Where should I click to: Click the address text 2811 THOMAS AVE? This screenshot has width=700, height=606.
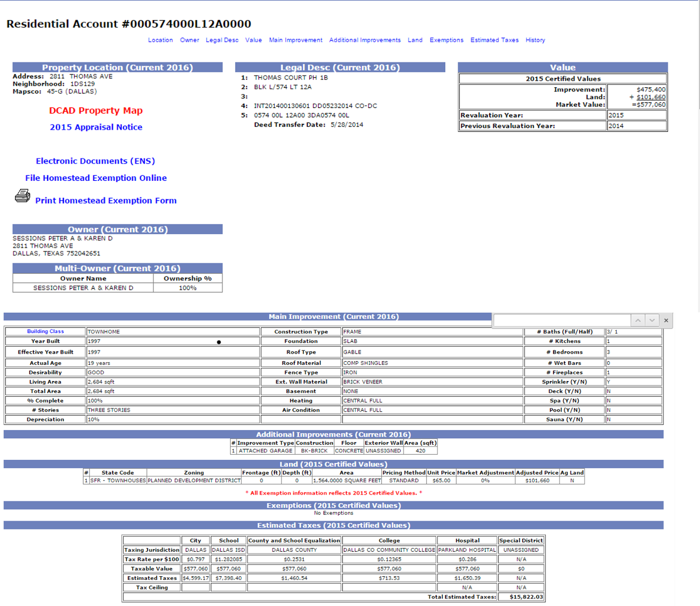tap(81, 76)
